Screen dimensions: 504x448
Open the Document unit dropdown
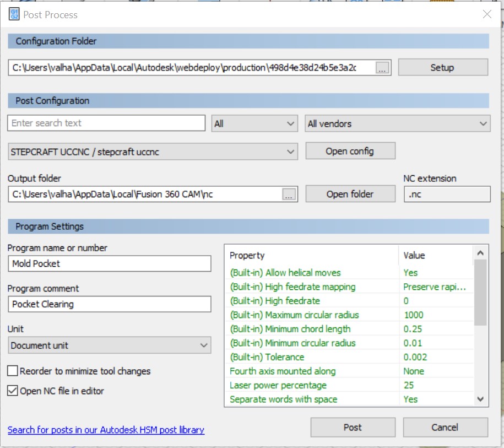[109, 346]
